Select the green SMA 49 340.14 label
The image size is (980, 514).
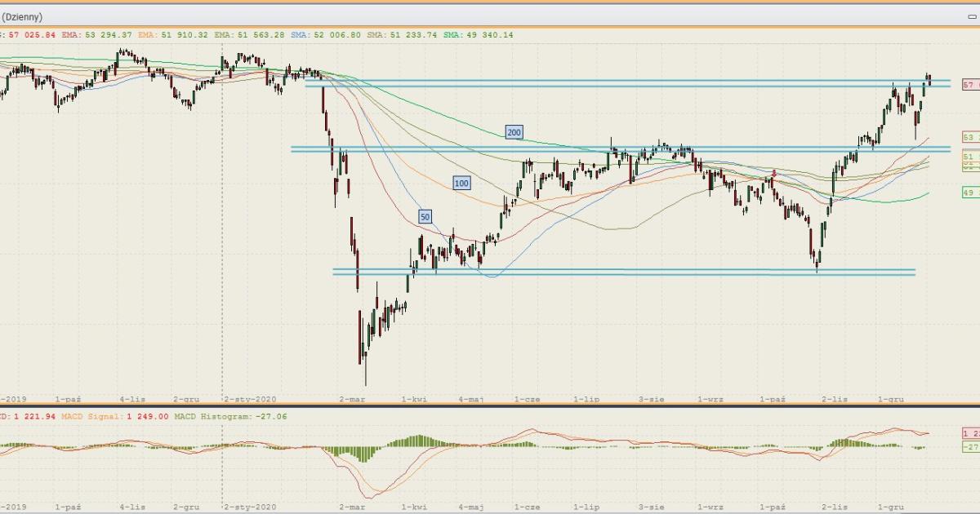(x=479, y=35)
